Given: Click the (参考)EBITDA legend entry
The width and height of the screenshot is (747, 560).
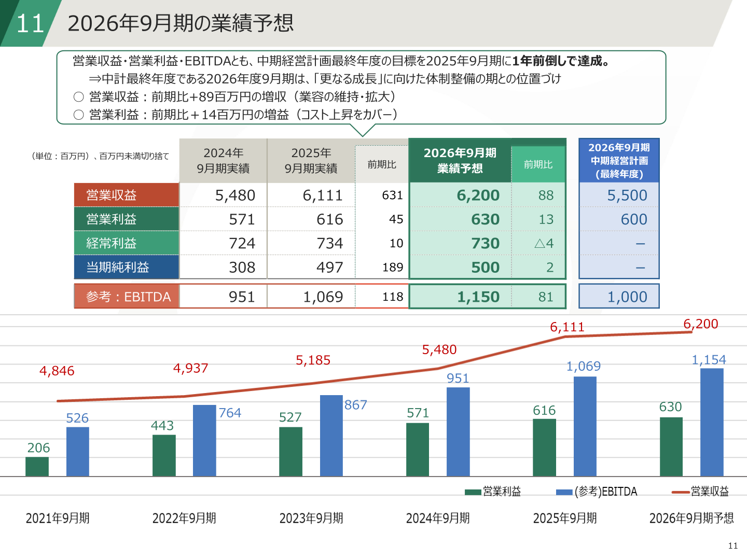Looking at the screenshot, I should 597,492.
